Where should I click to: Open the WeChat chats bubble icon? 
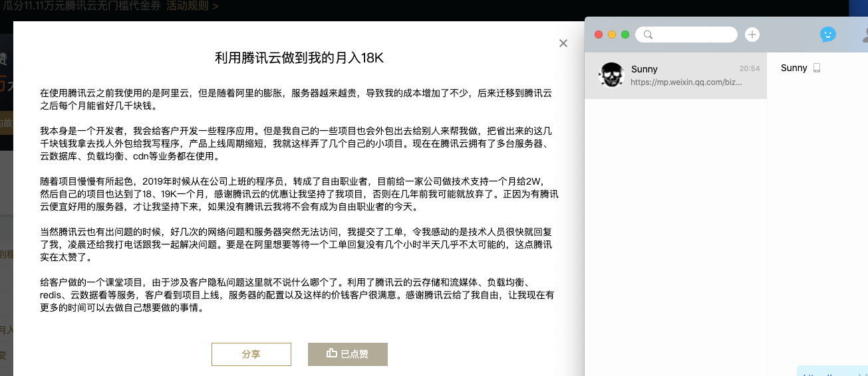(827, 35)
